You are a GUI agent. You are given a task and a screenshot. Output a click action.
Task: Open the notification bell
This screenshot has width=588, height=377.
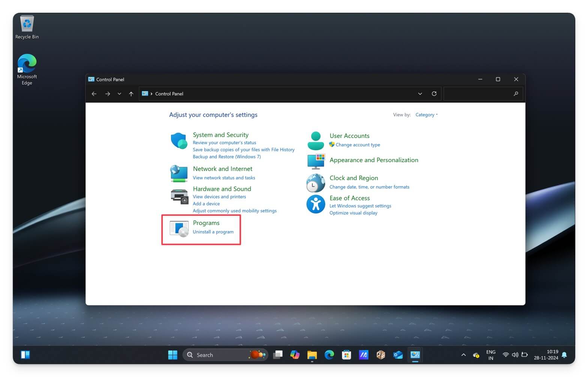pos(564,355)
